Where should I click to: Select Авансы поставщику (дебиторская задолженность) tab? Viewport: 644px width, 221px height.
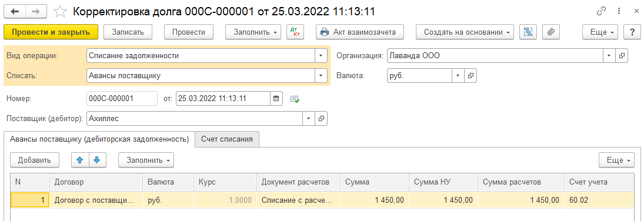pos(99,139)
